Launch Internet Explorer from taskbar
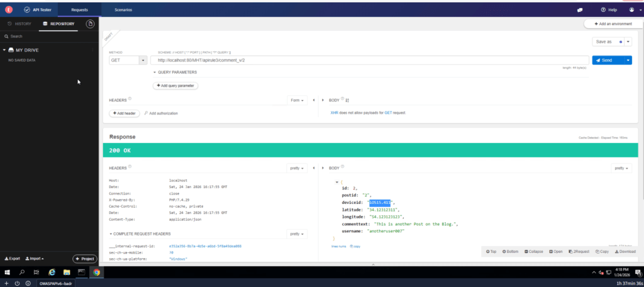This screenshot has height=287, width=644. (x=52, y=272)
